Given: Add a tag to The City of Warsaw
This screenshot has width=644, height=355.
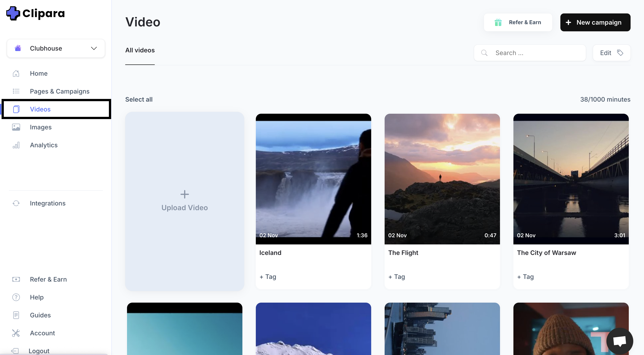Looking at the screenshot, I should pos(525,277).
